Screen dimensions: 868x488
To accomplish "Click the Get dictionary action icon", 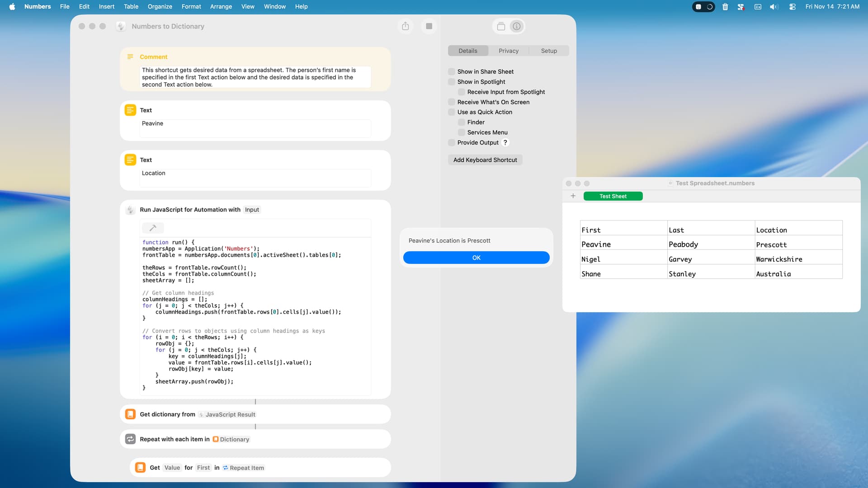I will point(130,414).
